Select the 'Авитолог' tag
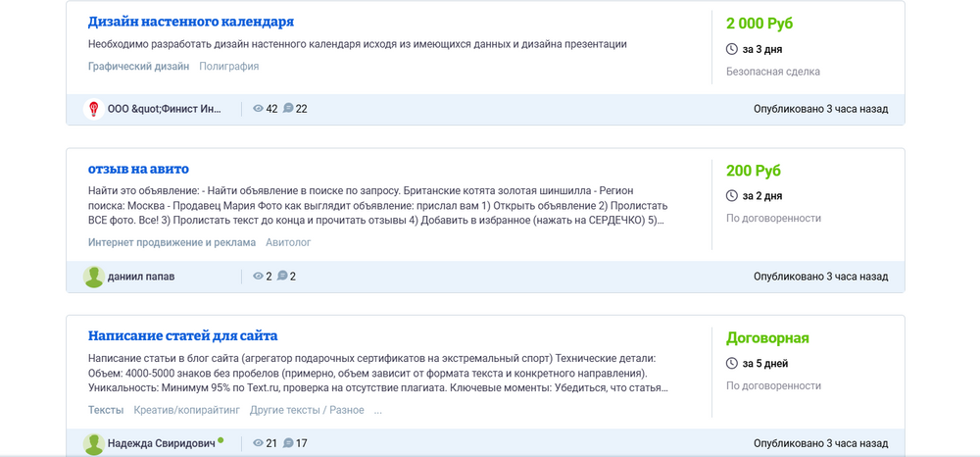 click(x=288, y=242)
